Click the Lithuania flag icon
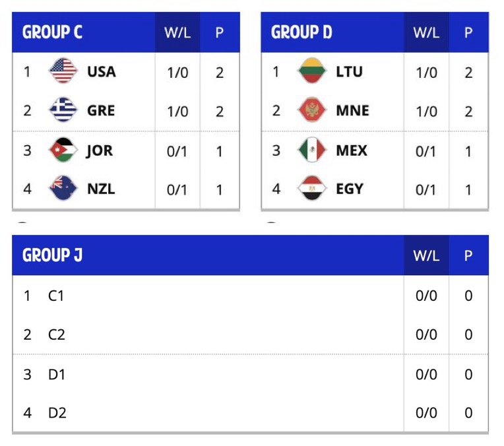This screenshot has height=446, width=504. coord(312,71)
